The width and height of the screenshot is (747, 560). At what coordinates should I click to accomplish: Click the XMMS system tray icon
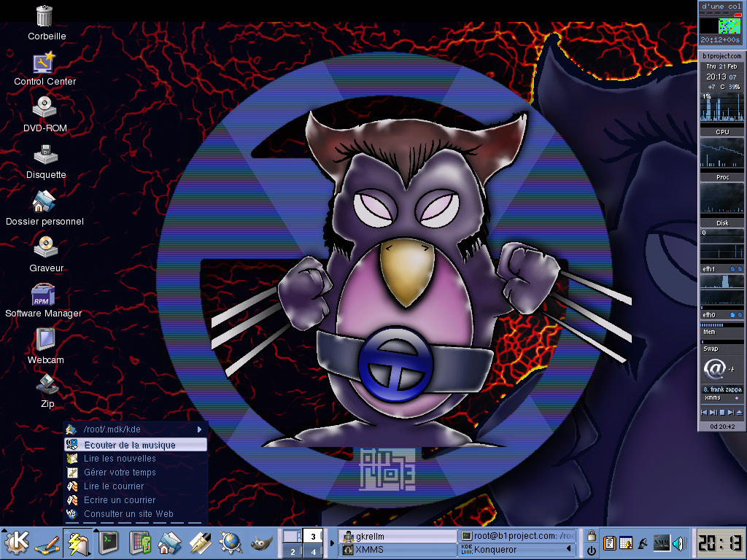[x=661, y=543]
